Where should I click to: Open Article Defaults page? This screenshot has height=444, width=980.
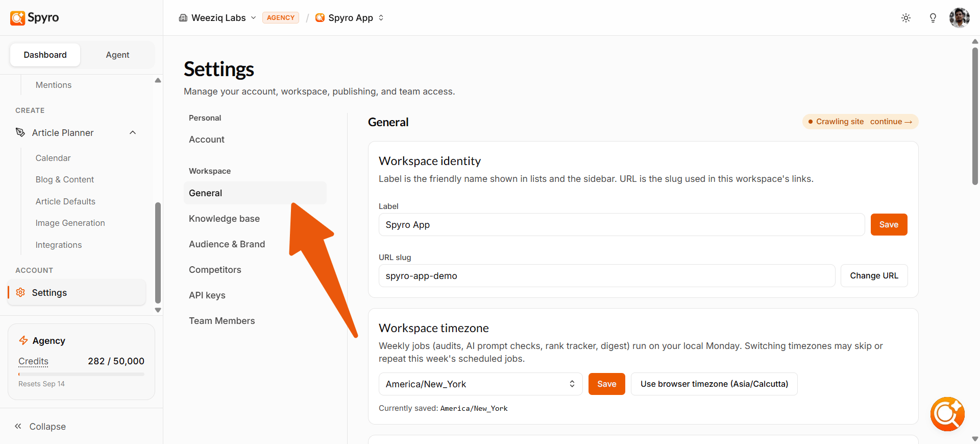(x=65, y=201)
